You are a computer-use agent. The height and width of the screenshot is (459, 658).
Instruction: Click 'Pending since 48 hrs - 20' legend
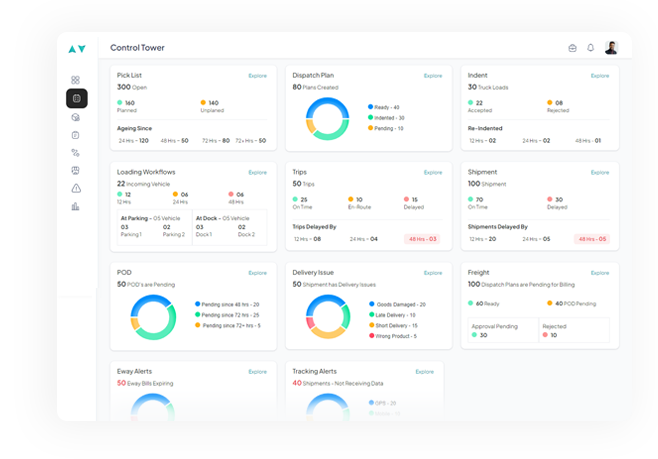227,305
